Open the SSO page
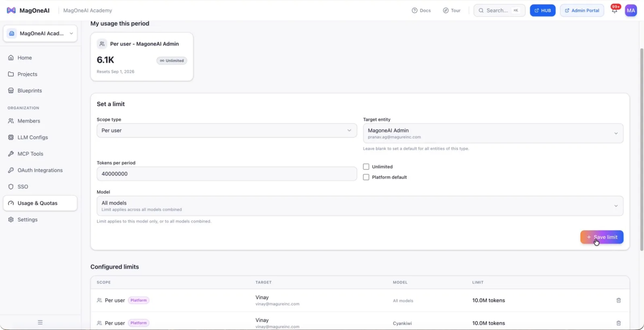 [40, 187]
